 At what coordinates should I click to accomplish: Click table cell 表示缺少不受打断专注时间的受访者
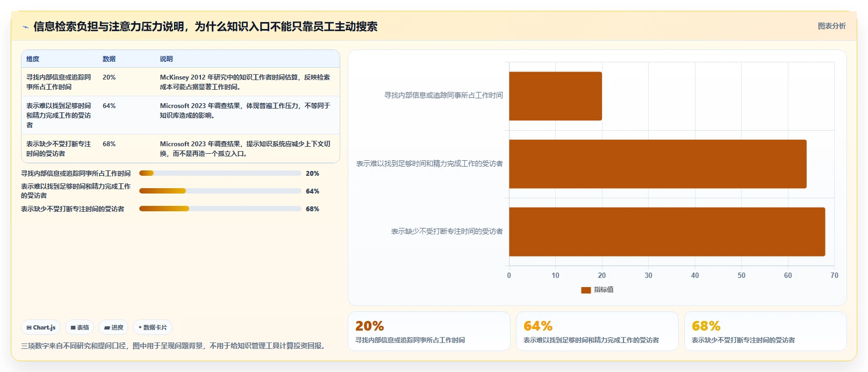point(59,149)
